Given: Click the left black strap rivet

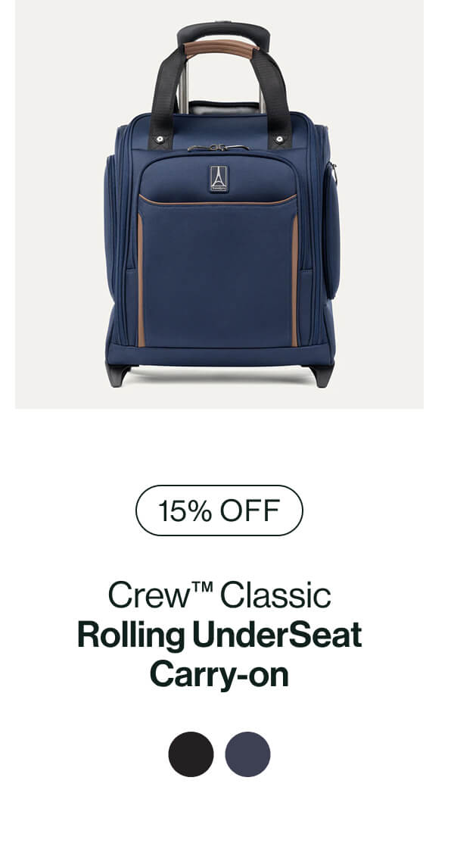Looking at the screenshot, I should pyautogui.click(x=160, y=139).
